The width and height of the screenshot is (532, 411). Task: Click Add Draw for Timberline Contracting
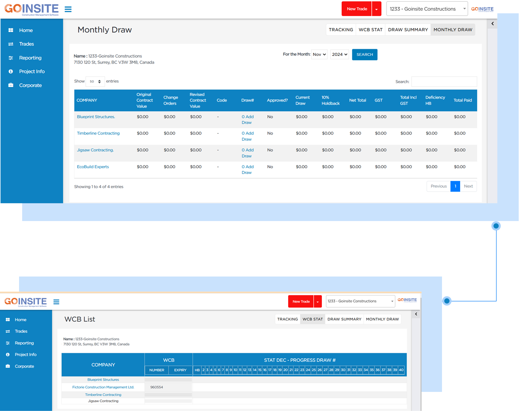coord(247,136)
